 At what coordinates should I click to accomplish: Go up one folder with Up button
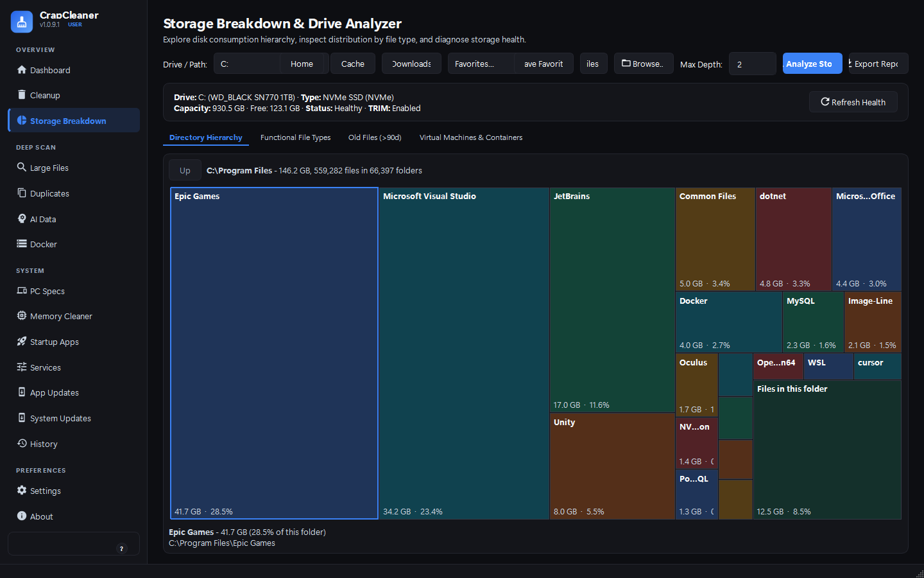pos(185,171)
